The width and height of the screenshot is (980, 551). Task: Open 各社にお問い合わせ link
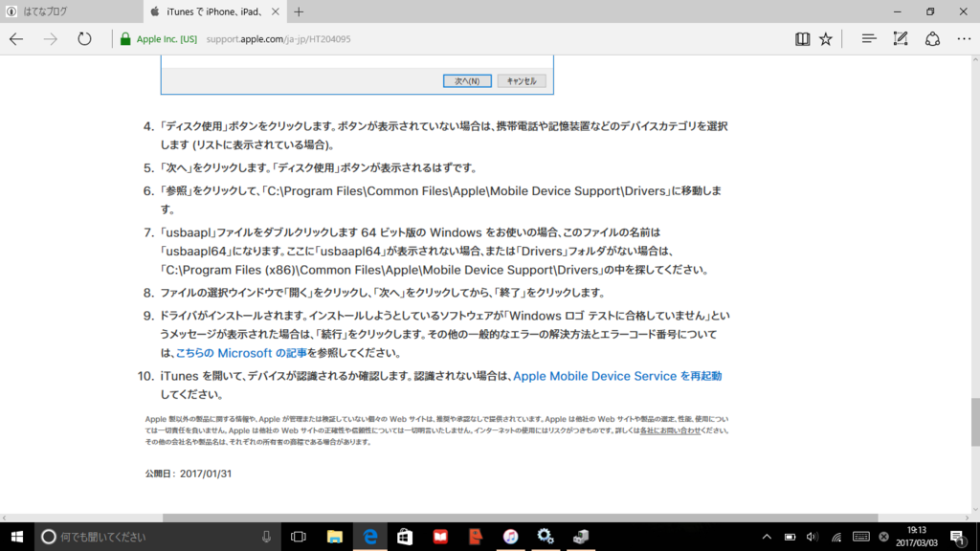coord(670,430)
